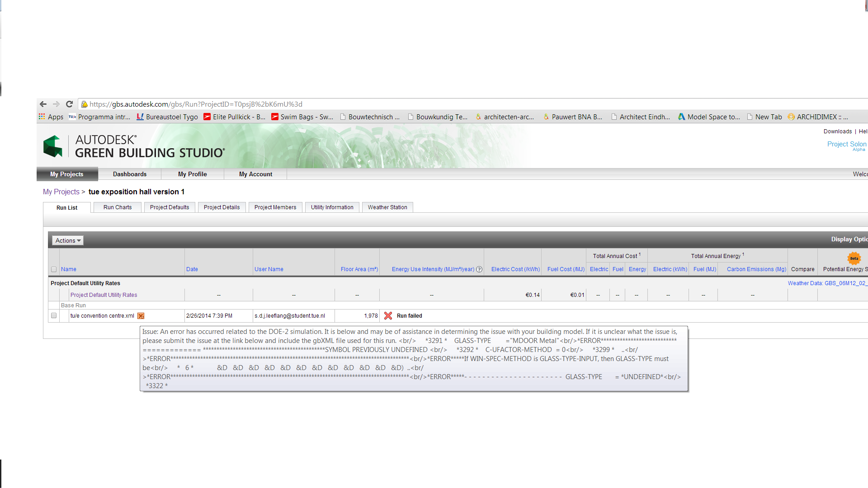Click the Display Options header control
The height and width of the screenshot is (488, 868).
849,239
